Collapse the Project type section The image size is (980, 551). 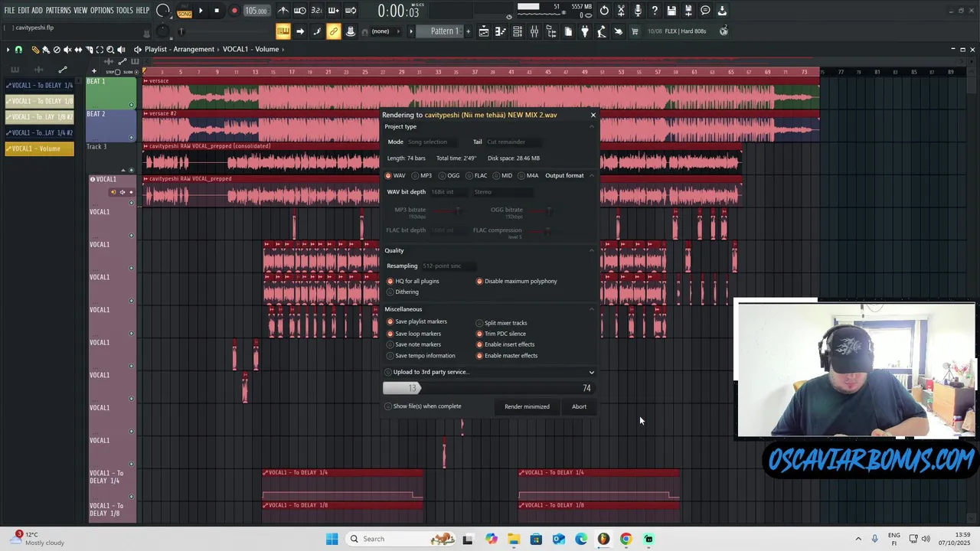(x=591, y=126)
